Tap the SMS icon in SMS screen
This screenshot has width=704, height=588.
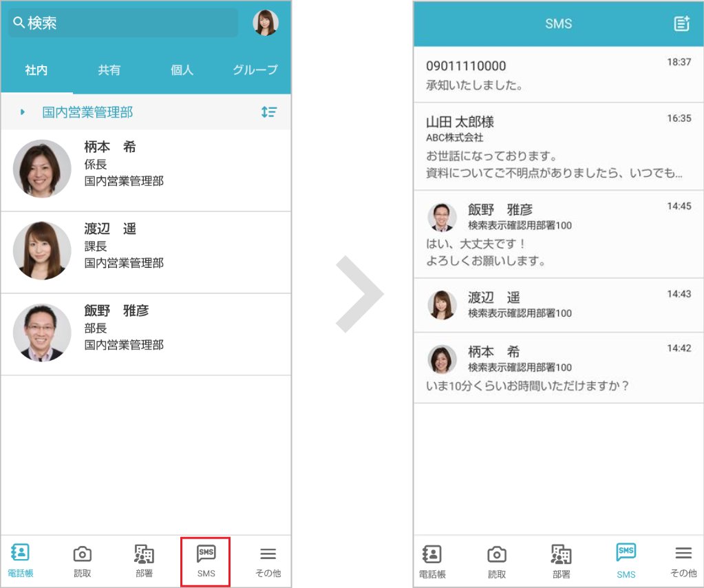point(626,552)
